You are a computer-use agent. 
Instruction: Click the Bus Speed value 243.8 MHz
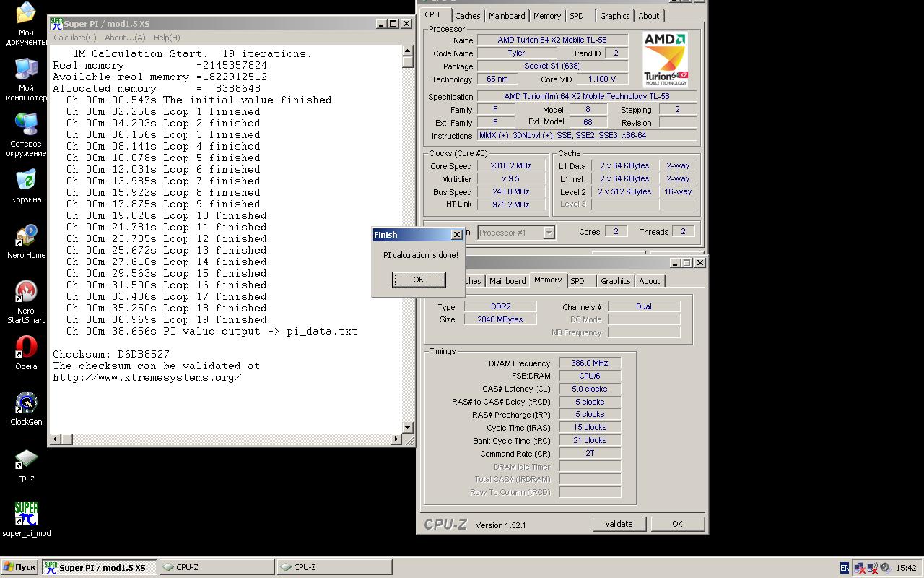point(511,191)
